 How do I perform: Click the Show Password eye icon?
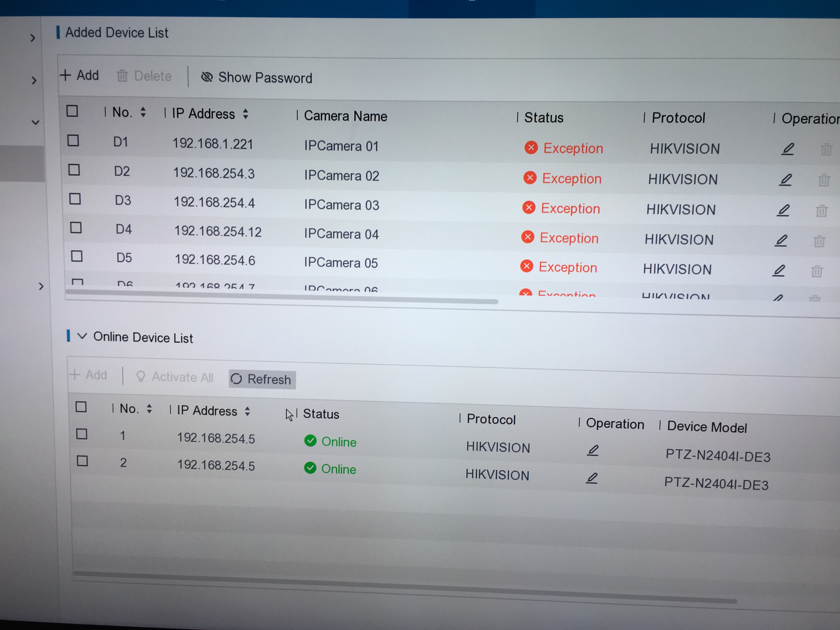[207, 77]
